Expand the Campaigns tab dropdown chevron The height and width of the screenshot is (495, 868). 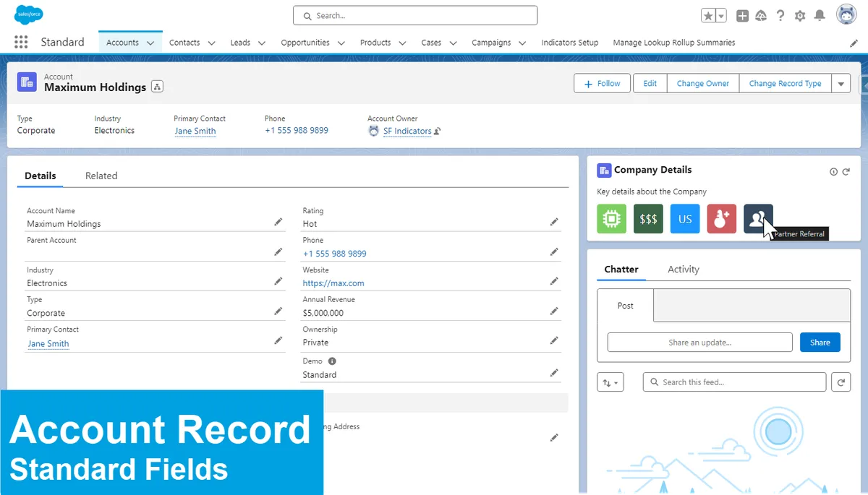pyautogui.click(x=522, y=43)
